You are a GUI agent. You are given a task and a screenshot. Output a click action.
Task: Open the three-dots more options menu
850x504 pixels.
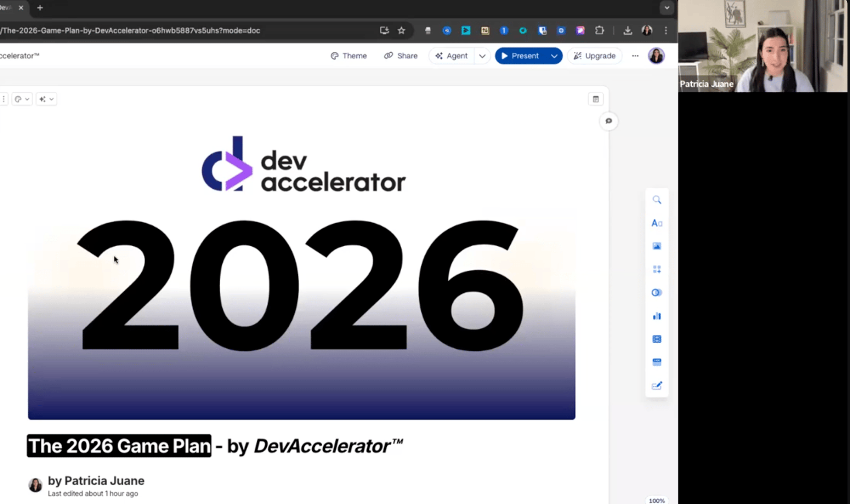pos(635,56)
